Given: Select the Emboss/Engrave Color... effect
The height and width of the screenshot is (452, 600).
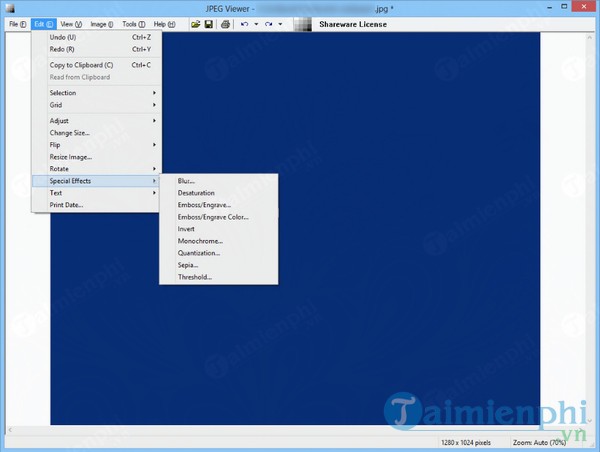Looking at the screenshot, I should 219,217.
